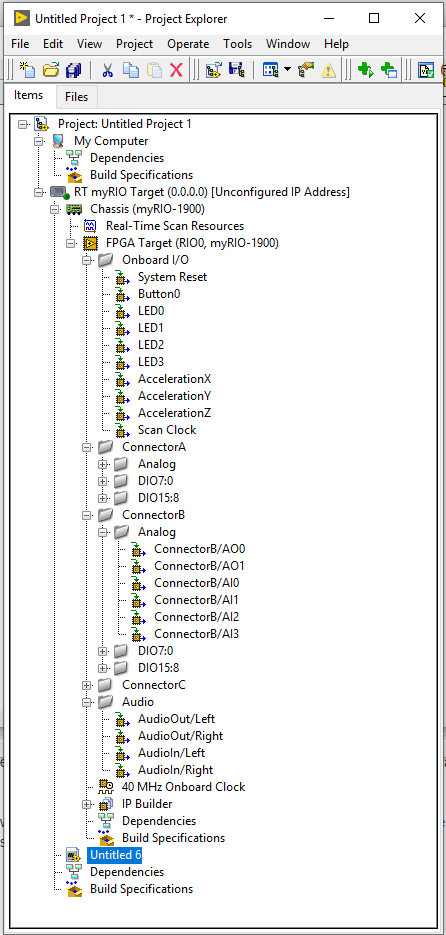Open the Tools menu
The image size is (446, 935).
click(x=237, y=44)
